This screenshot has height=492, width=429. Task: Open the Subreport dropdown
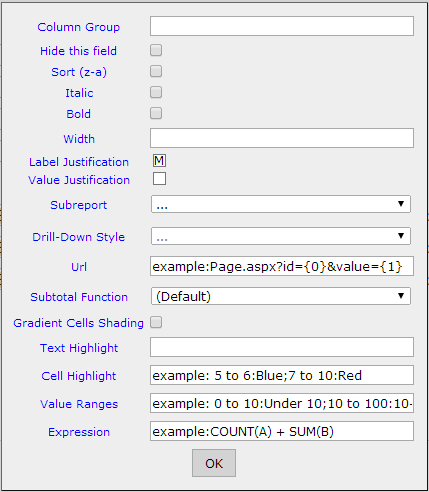[281, 204]
